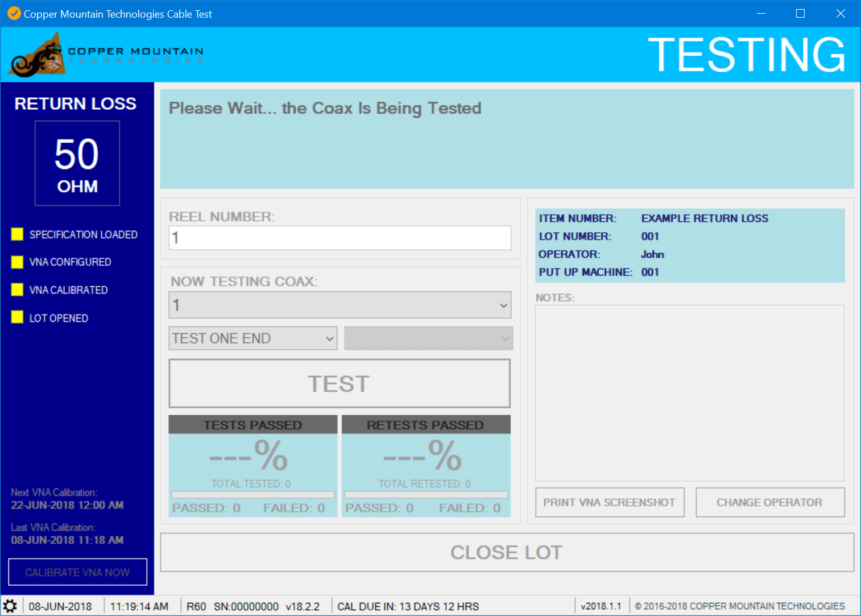Click Calibrate VNA Now button

click(x=78, y=572)
